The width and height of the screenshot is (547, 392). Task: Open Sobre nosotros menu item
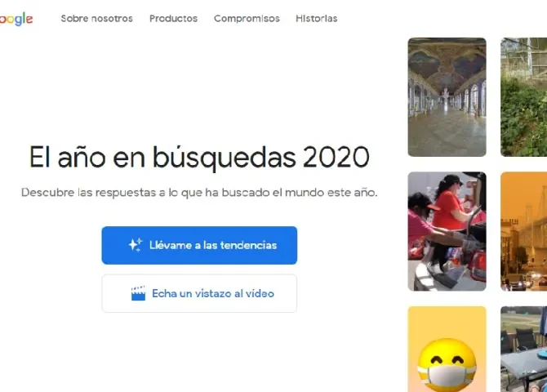pyautogui.click(x=96, y=19)
